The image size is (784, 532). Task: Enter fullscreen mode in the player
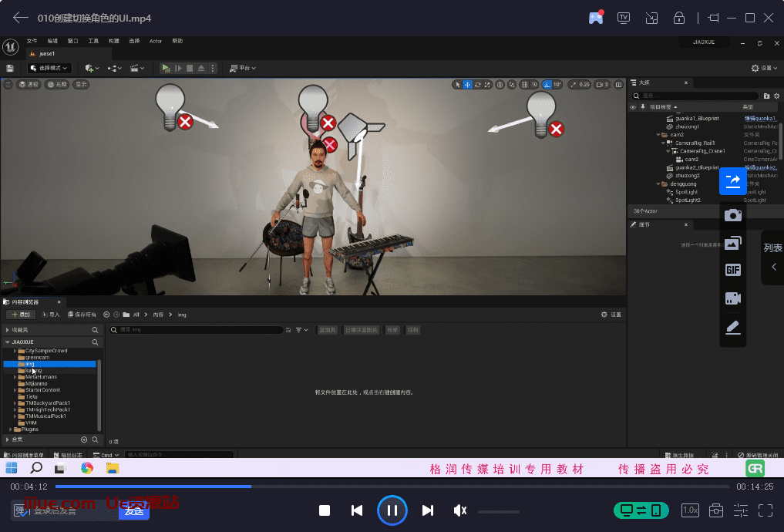[765, 510]
